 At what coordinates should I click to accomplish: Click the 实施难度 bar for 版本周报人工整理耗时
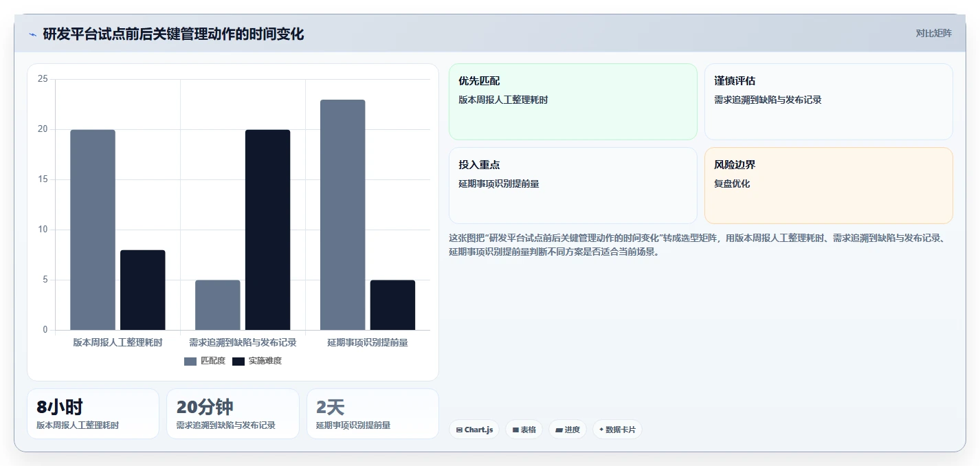point(143,290)
